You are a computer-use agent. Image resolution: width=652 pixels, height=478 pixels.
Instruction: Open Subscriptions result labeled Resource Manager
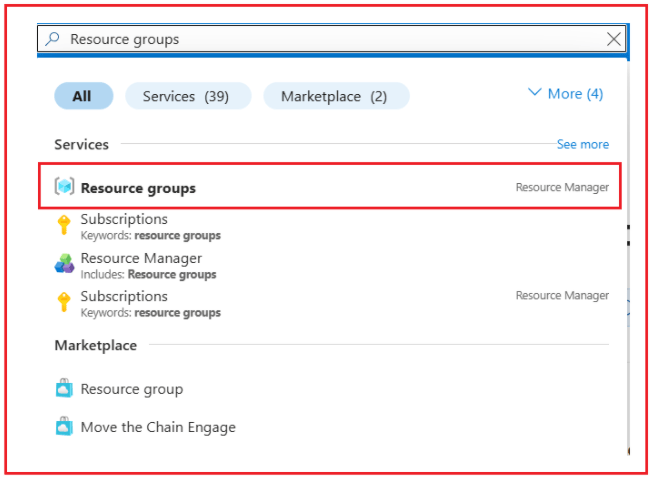click(x=331, y=304)
